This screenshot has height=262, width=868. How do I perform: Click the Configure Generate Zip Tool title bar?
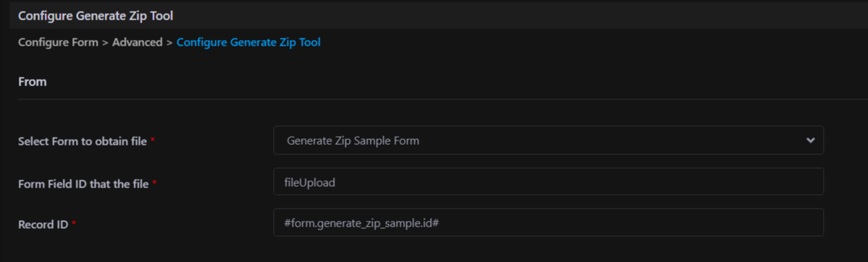tap(434, 14)
